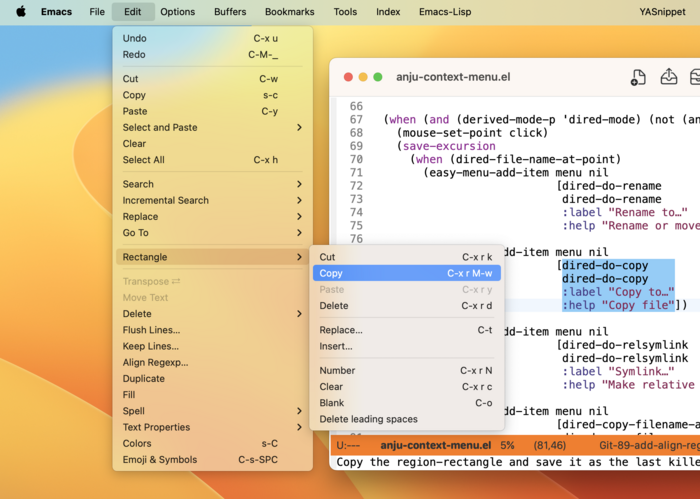This screenshot has height=499, width=700.
Task: Click the save/export tray toolbar icon
Action: click(668, 77)
